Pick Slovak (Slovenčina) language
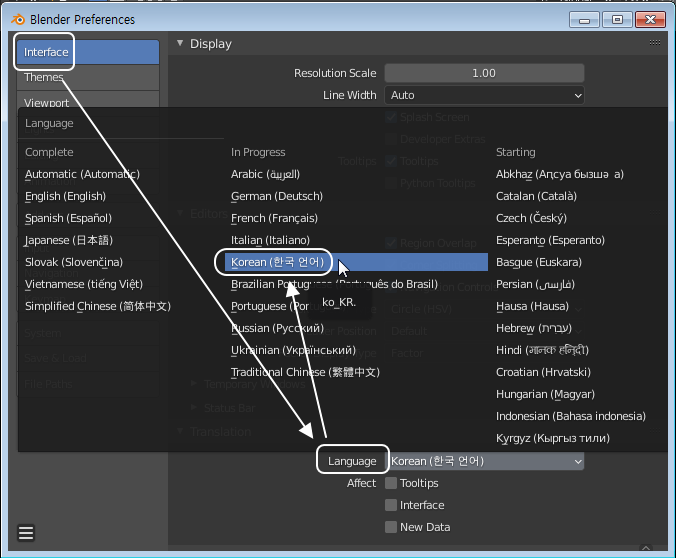 (74, 262)
